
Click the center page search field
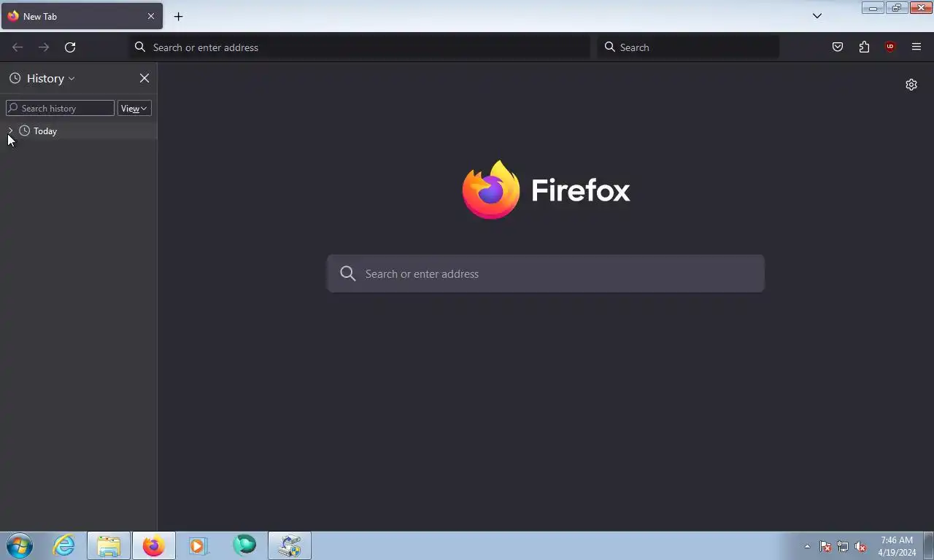pos(546,273)
